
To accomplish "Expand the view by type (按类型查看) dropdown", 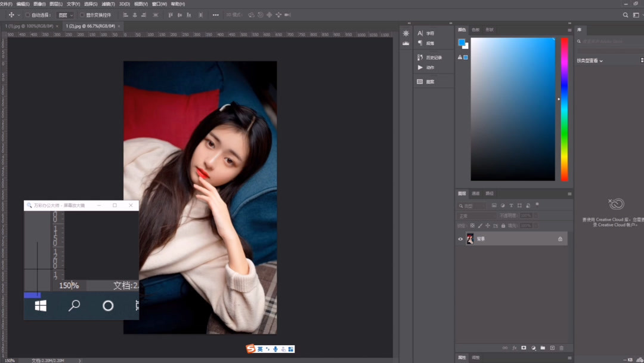I will (590, 61).
